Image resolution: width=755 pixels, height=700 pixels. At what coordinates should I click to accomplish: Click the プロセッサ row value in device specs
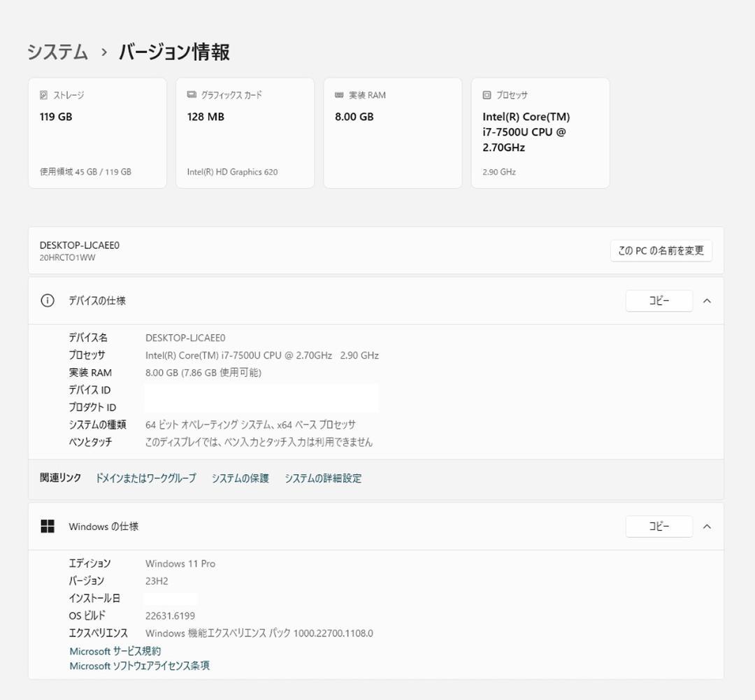point(262,355)
